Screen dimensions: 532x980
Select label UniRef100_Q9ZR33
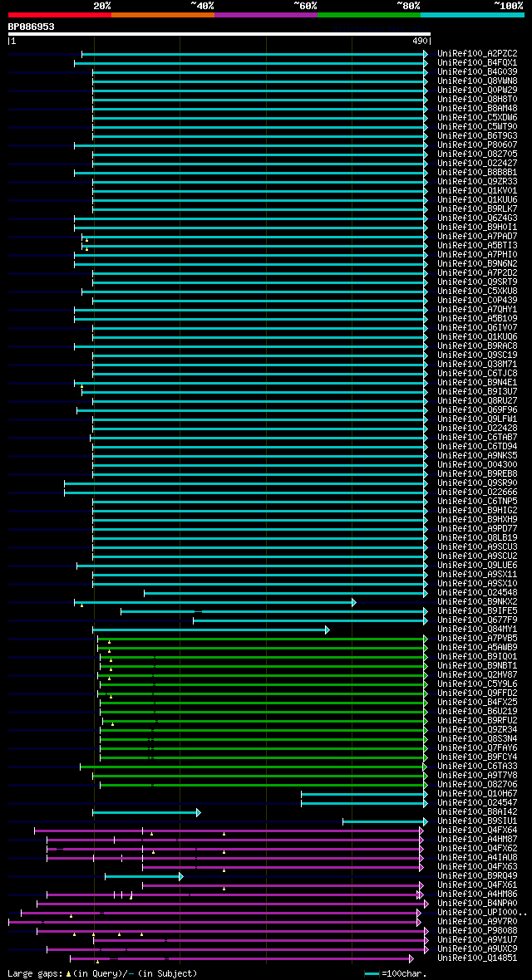pos(477,182)
